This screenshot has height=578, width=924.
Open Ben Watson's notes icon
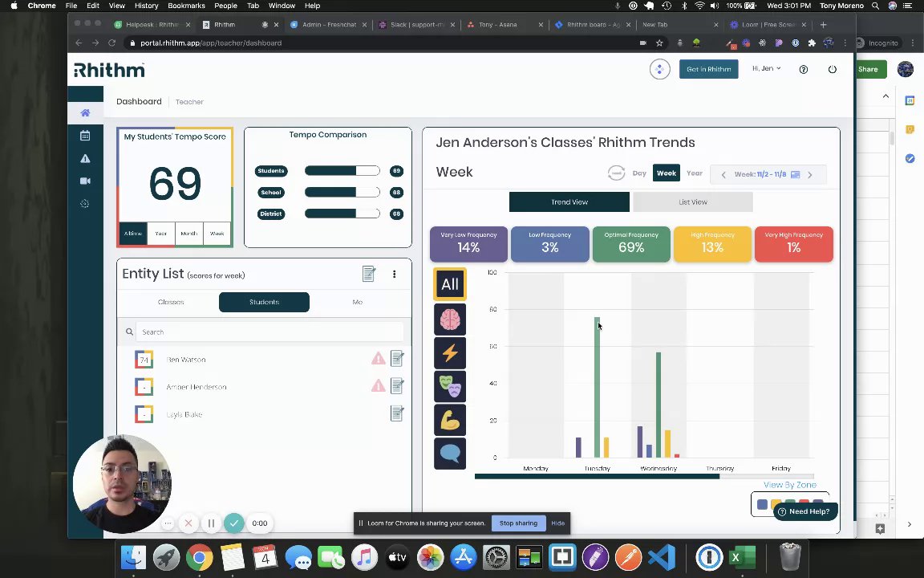pyautogui.click(x=397, y=358)
